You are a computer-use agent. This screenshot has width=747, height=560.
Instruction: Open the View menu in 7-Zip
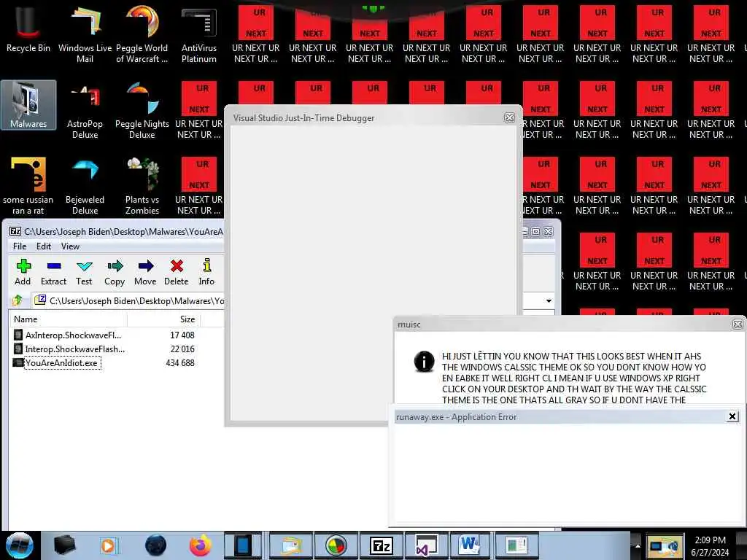pyautogui.click(x=70, y=246)
